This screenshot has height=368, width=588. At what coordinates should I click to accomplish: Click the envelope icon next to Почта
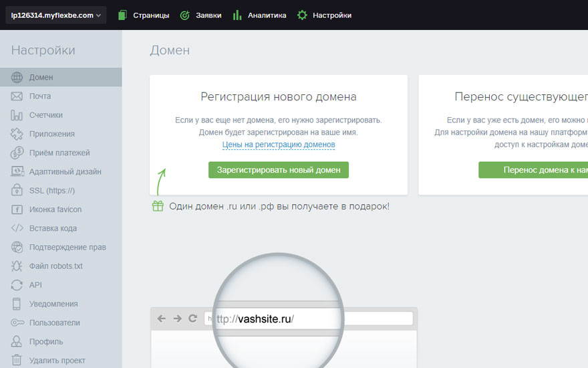[x=17, y=96]
